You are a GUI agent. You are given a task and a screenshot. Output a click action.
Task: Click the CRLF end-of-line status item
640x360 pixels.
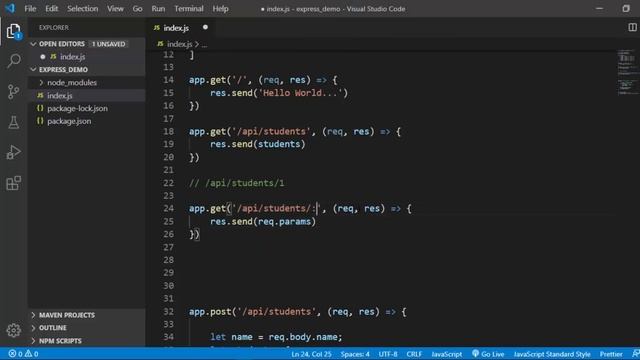414,354
